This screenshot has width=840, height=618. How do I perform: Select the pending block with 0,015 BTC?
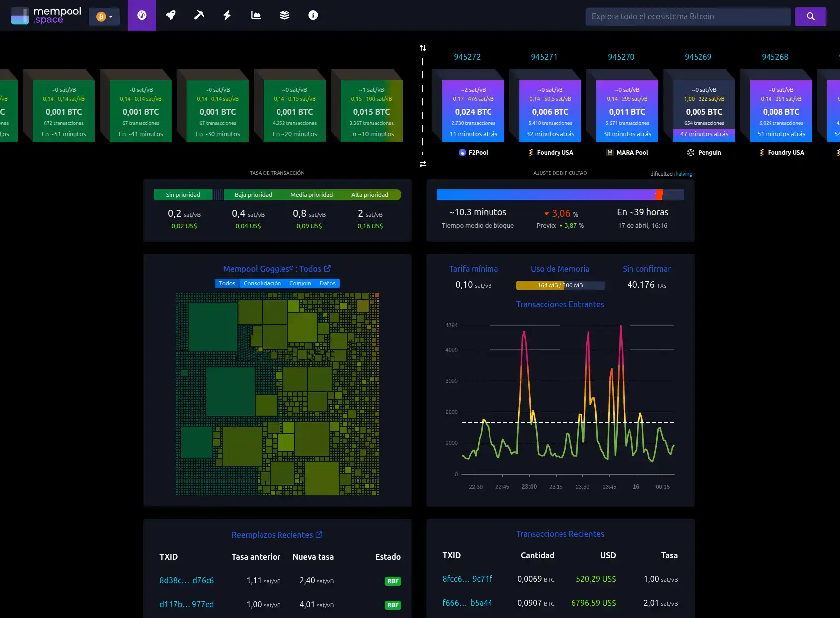[x=371, y=111]
